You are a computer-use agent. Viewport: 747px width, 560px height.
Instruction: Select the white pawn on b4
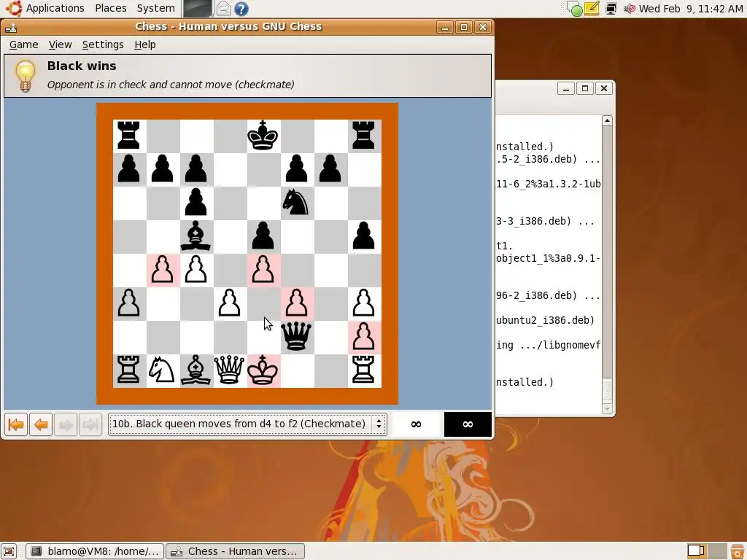click(x=162, y=270)
